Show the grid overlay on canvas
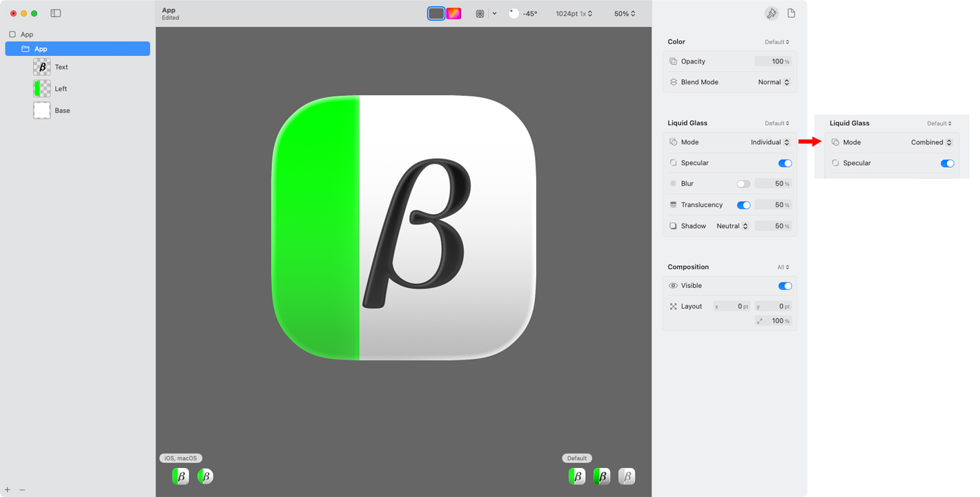This screenshot has height=497, width=980. [480, 14]
